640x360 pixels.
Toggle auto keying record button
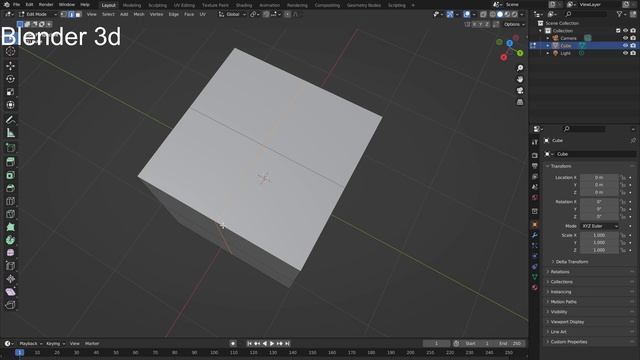233,344
